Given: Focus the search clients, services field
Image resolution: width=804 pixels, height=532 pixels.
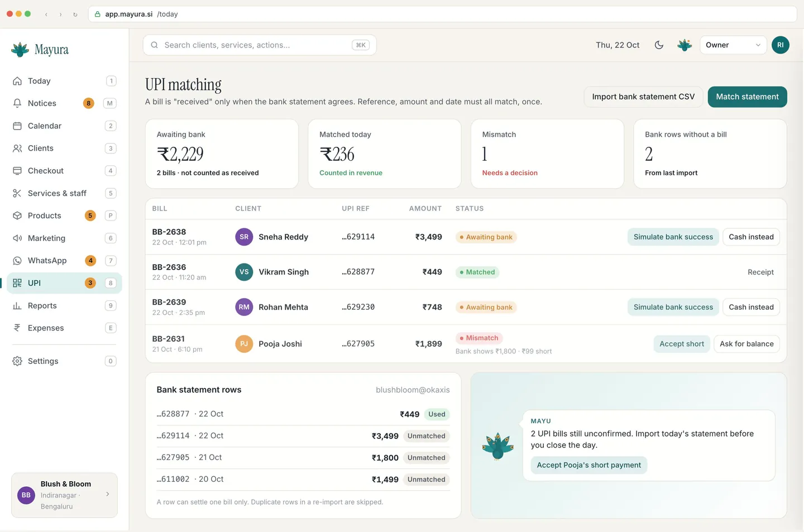Looking at the screenshot, I should [x=260, y=45].
